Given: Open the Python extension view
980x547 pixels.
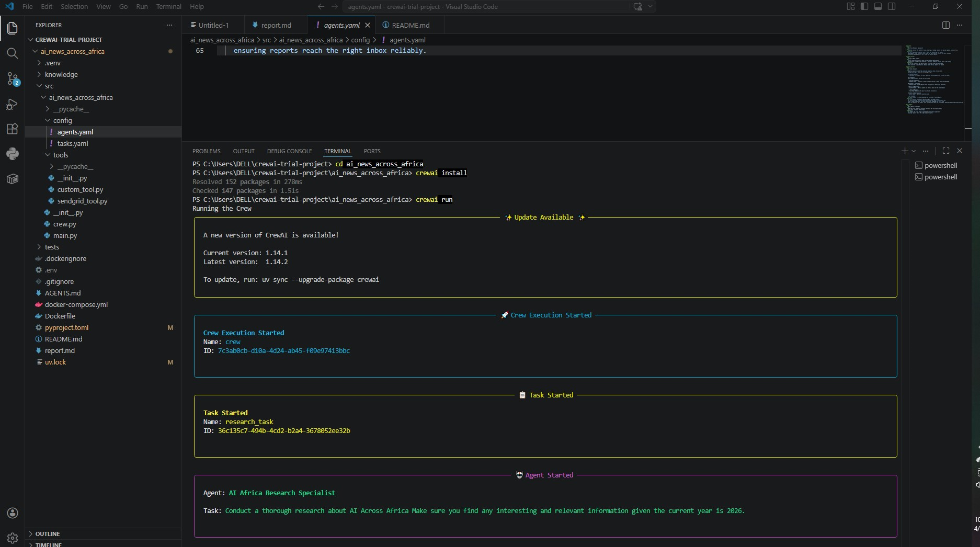Looking at the screenshot, I should pos(12,154).
